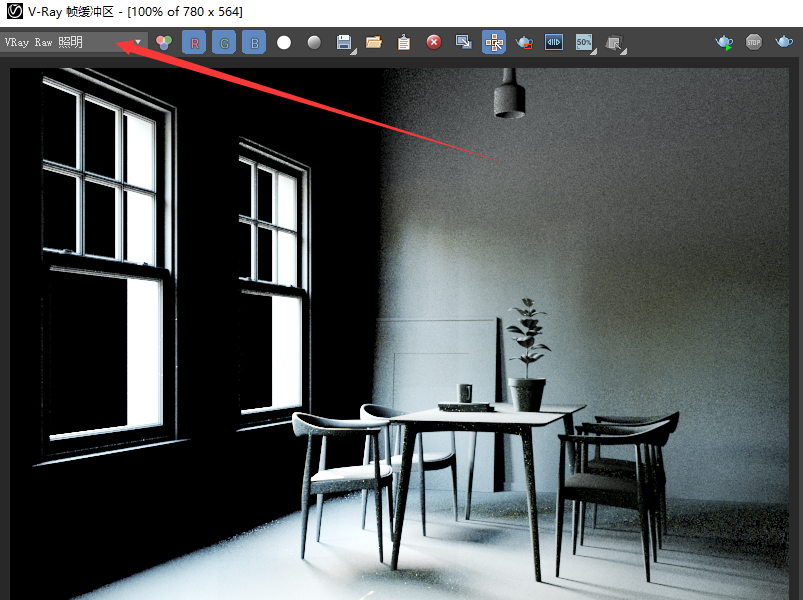
Task: Select the region render teapot icon
Action: (x=524, y=42)
